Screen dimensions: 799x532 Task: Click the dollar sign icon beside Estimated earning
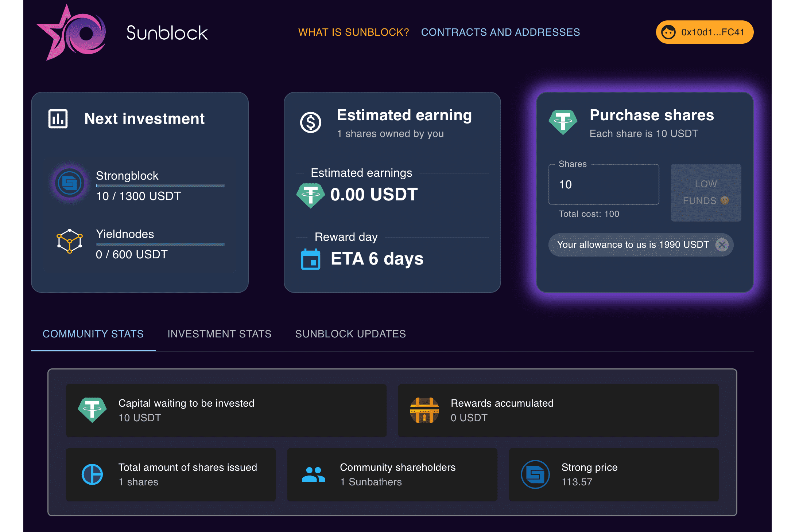(310, 123)
